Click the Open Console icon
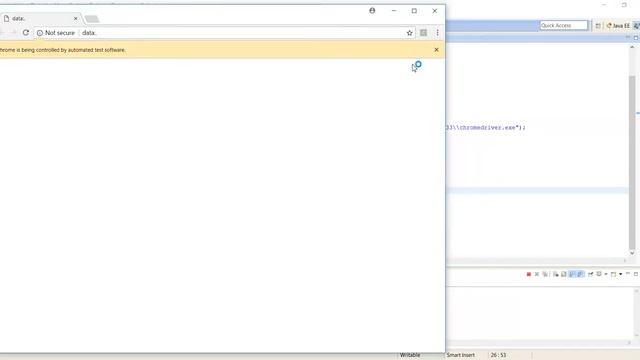This screenshot has height=360, width=640. (x=613, y=274)
